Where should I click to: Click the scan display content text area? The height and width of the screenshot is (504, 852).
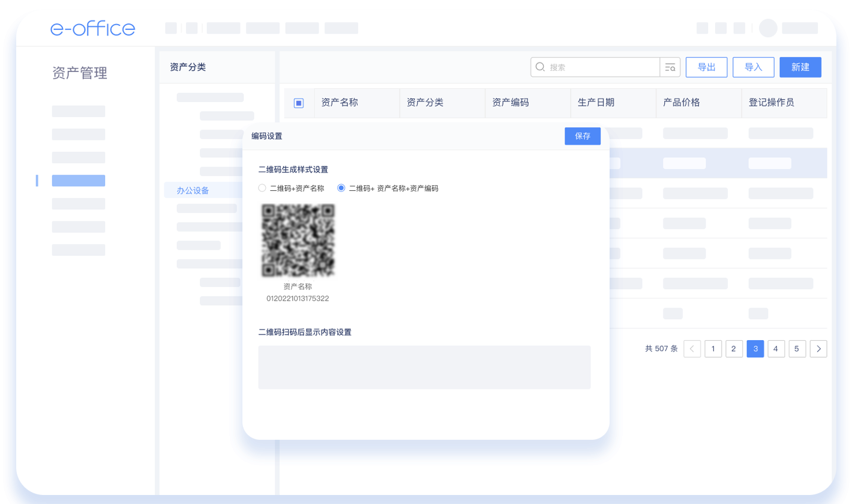tap(424, 367)
